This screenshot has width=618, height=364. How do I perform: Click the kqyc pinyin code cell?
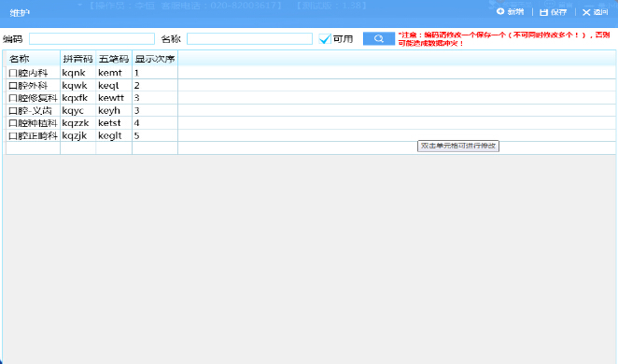(x=78, y=111)
